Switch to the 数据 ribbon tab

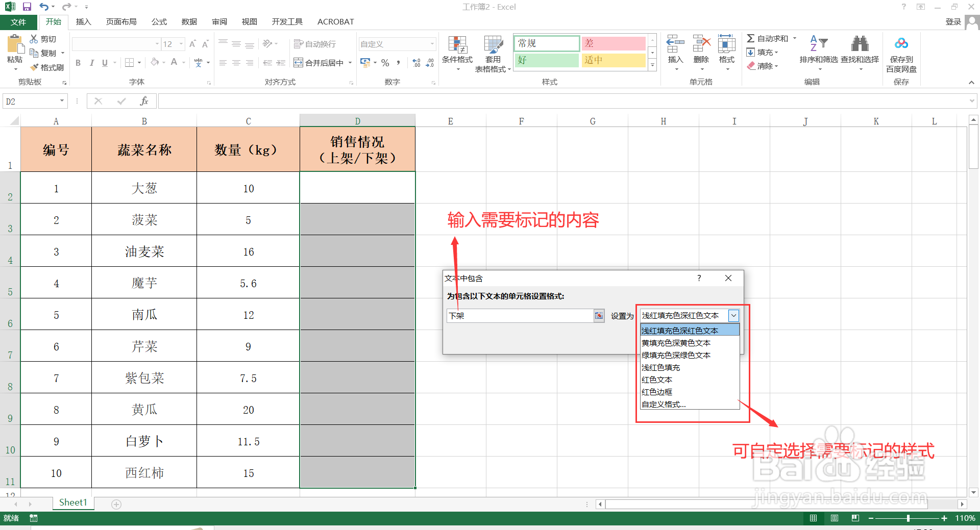pos(188,21)
